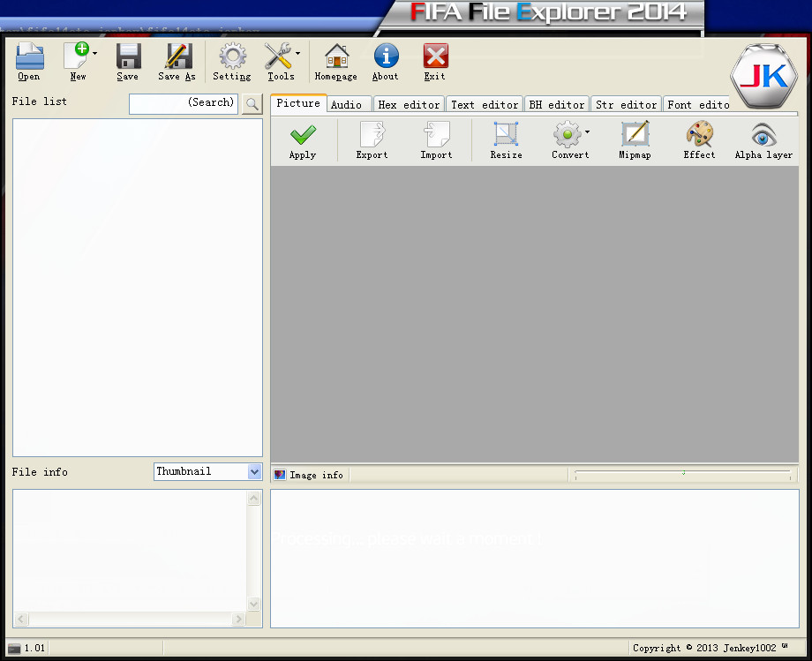Visit the Homepage house icon
Screen dimensions: 812x661
pyautogui.click(x=336, y=56)
